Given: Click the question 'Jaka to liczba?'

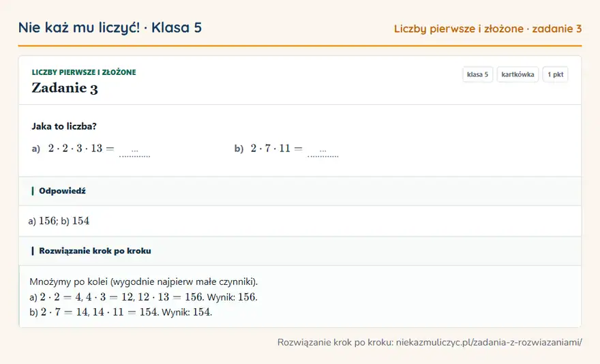Looking at the screenshot, I should pyautogui.click(x=64, y=126).
